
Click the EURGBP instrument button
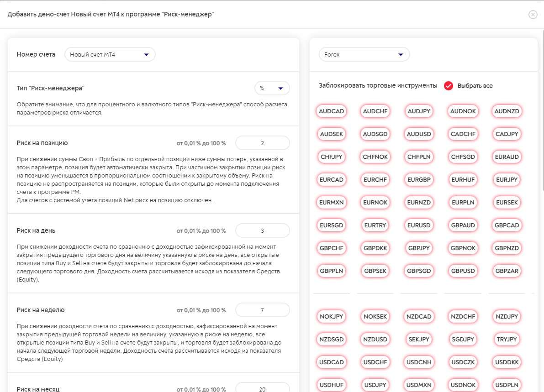pos(419,180)
